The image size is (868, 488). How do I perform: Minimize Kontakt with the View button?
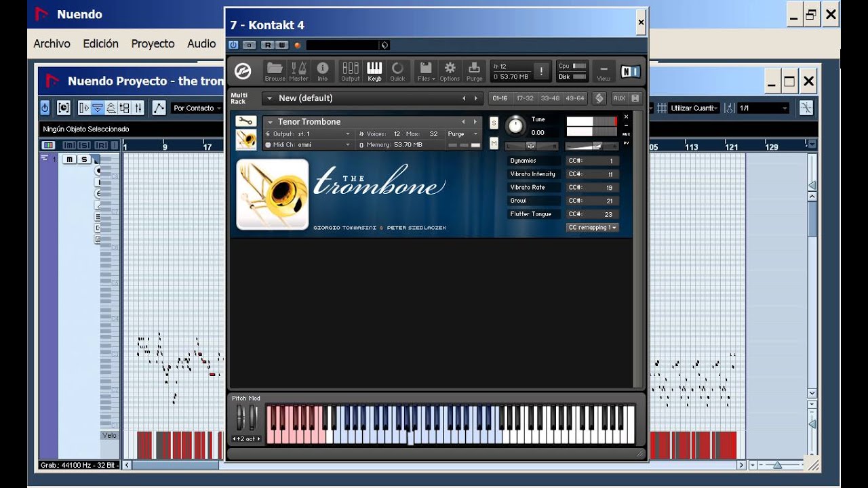604,70
